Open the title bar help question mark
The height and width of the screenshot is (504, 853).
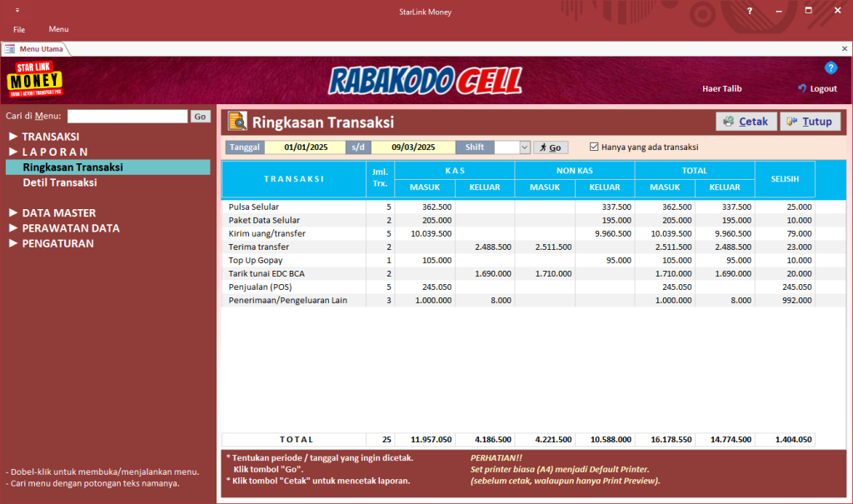[749, 11]
